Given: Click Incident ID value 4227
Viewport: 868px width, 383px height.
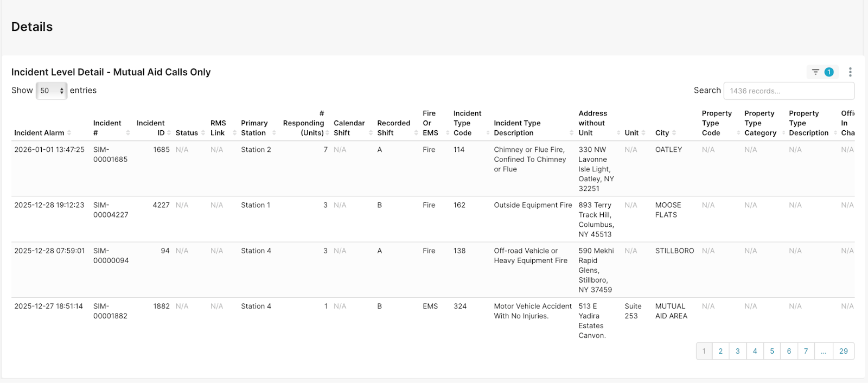Looking at the screenshot, I should [161, 205].
